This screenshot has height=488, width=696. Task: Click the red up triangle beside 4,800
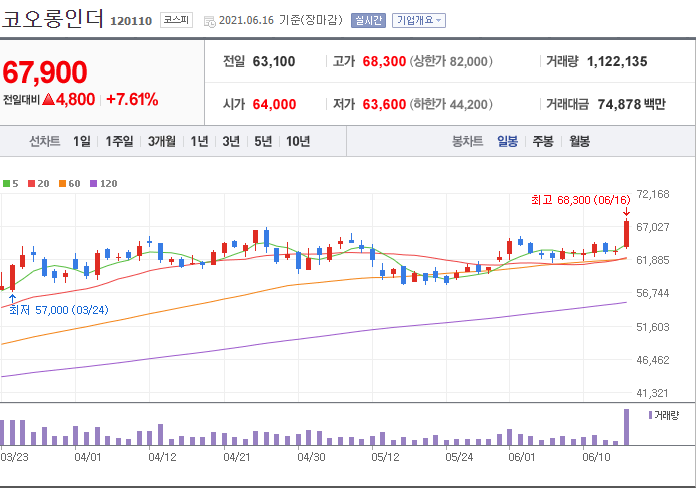point(48,99)
